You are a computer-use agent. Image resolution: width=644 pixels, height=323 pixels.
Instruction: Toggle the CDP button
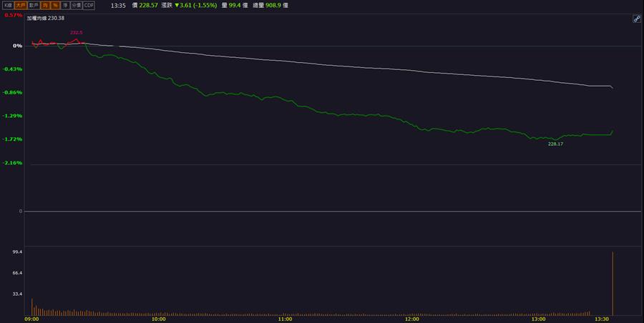coord(89,5)
